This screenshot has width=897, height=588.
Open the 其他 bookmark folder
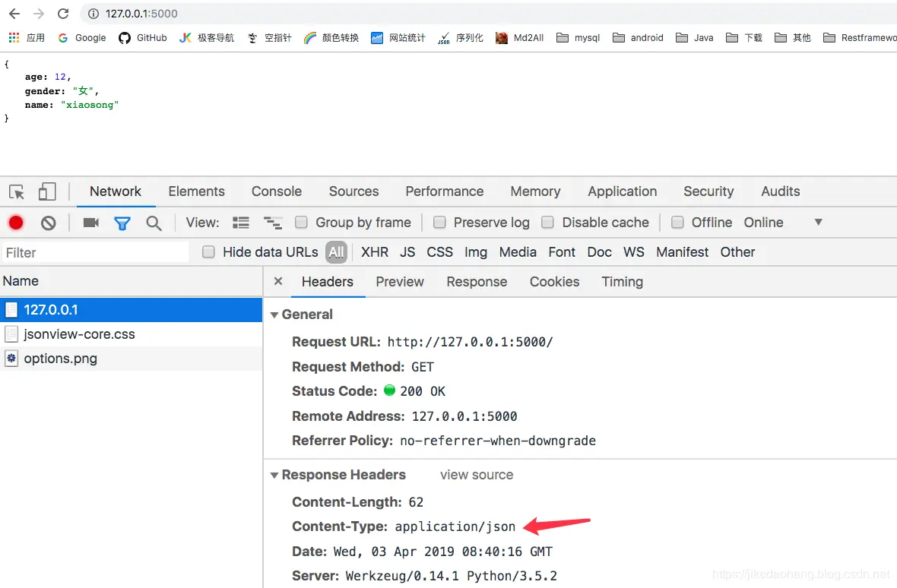click(792, 38)
